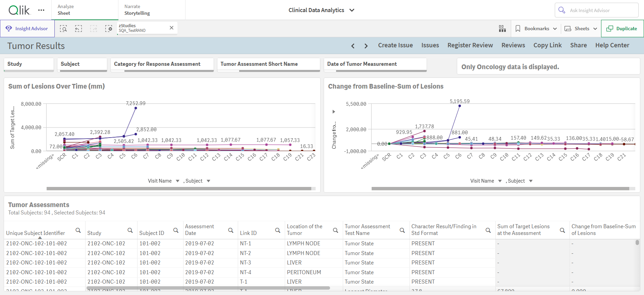
Task: Click Register Review
Action: click(470, 45)
